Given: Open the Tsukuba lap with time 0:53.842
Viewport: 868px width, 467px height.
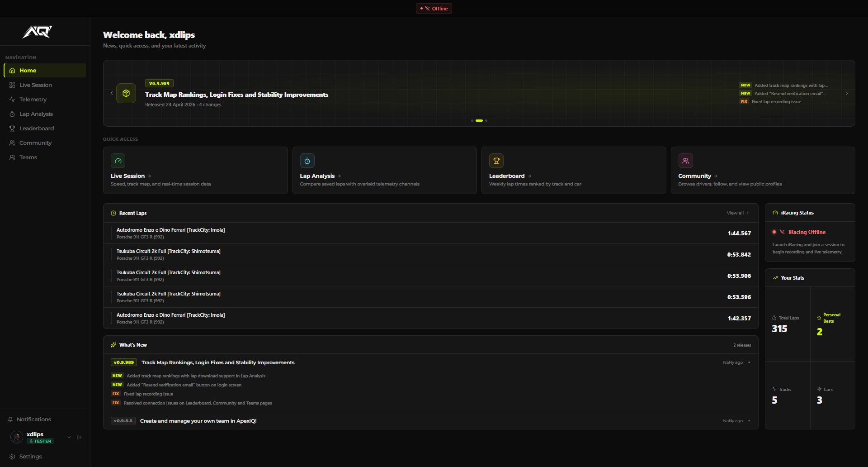Looking at the screenshot, I should pos(431,254).
